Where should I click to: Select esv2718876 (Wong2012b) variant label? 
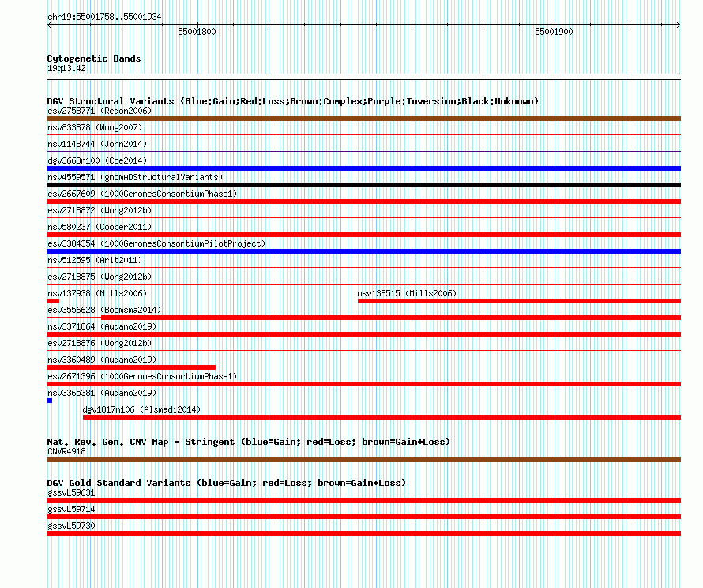click(x=100, y=343)
